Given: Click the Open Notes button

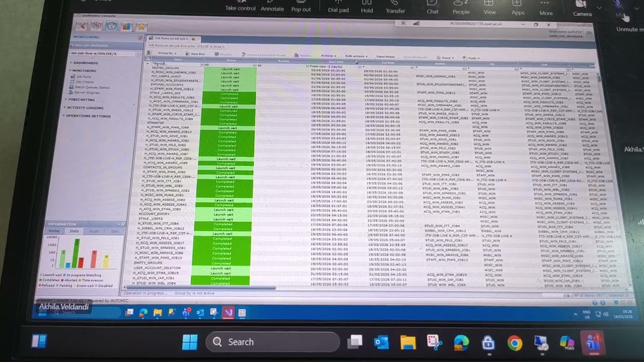Looking at the screenshot, I should pos(385,56).
